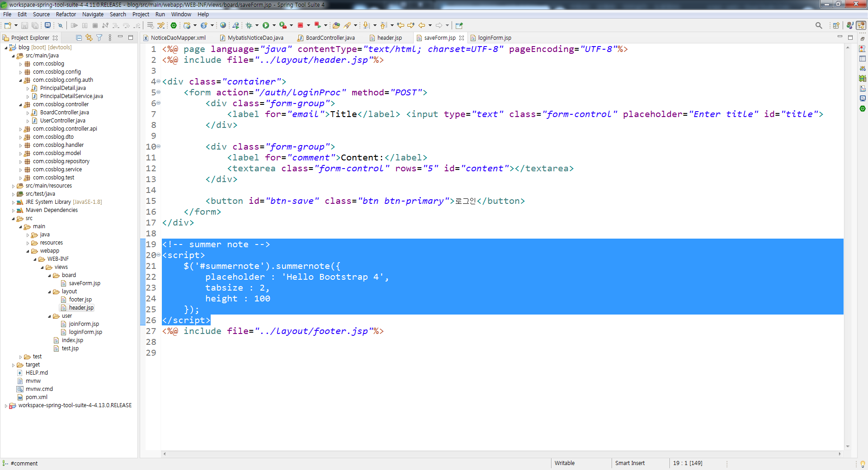Open the New wizard dropdown arrow

(x=16, y=26)
